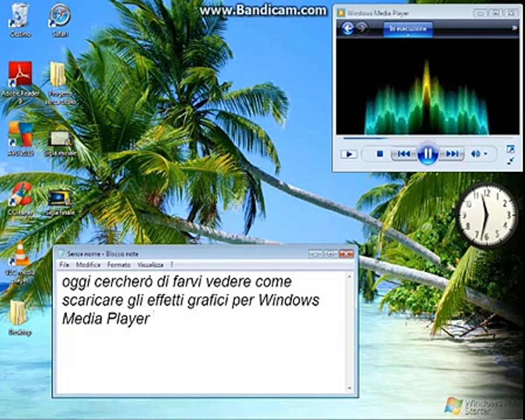This screenshot has width=525, height=420.
Task: Minimize the Blocco note window
Action: click(x=315, y=254)
